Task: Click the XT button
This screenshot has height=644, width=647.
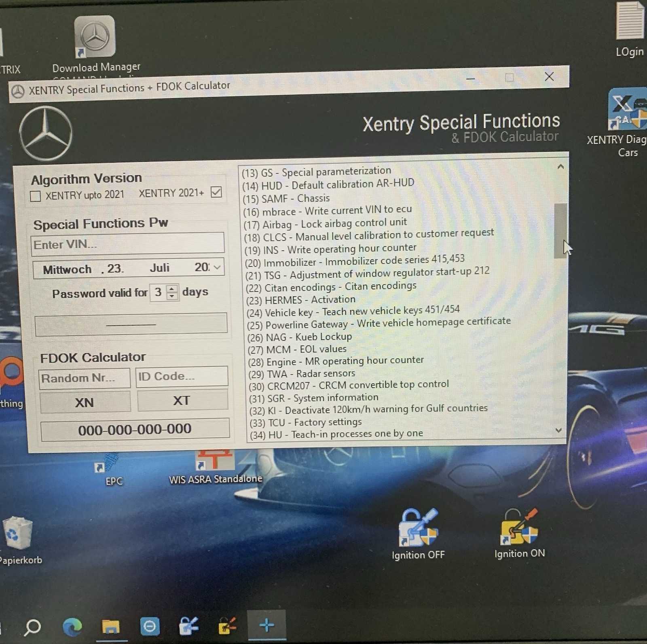Action: pos(182,400)
